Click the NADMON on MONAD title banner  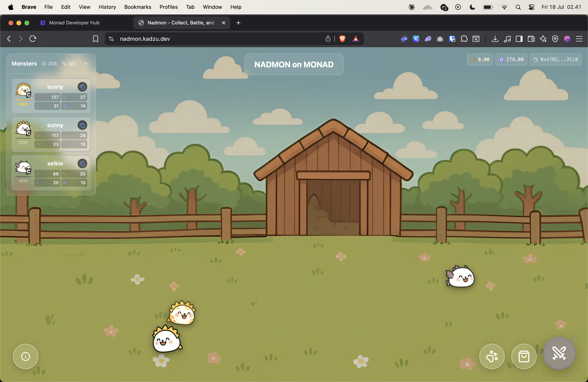click(294, 64)
